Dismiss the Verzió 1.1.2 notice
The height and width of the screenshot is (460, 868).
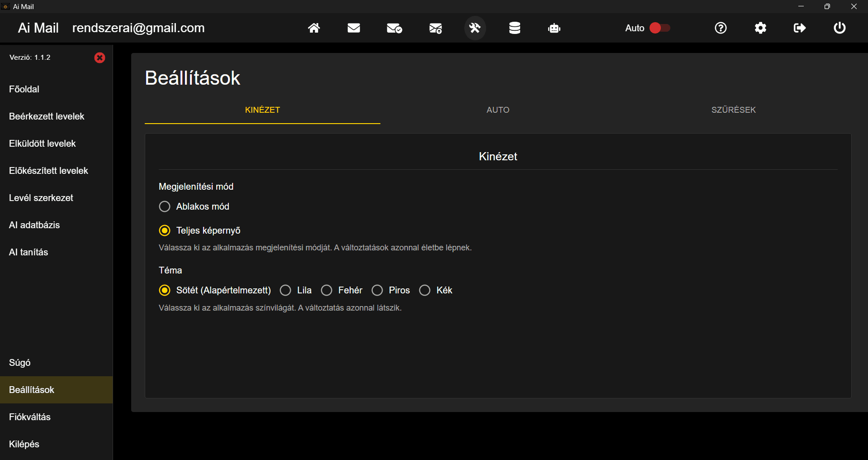pos(100,57)
